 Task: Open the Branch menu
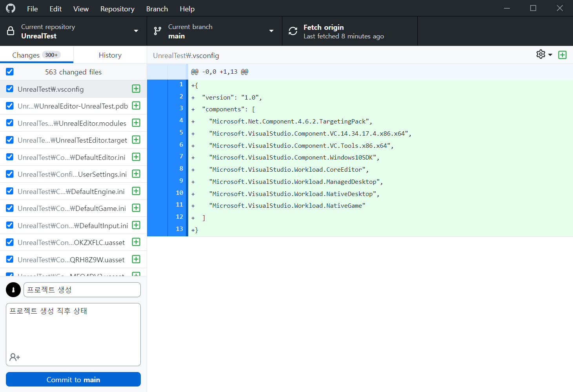(157, 9)
